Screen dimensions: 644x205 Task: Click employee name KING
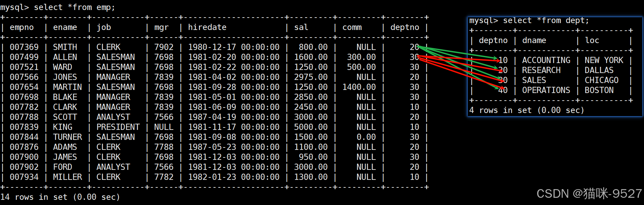pyautogui.click(x=63, y=127)
